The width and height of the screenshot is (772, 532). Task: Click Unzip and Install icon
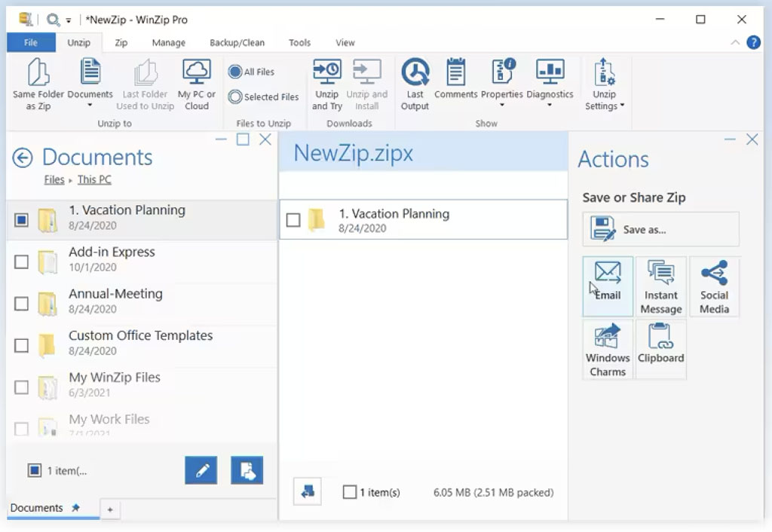click(367, 72)
